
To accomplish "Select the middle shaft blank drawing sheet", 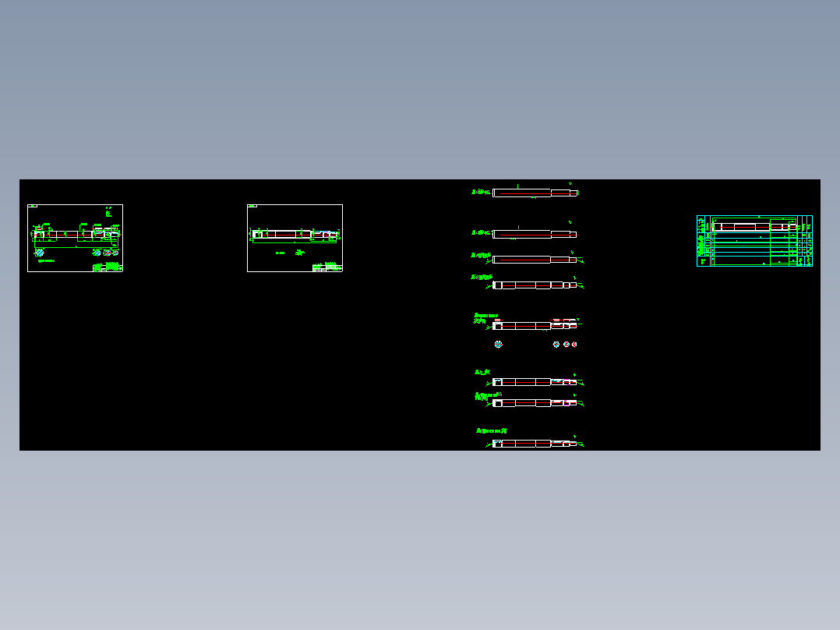I will [x=295, y=238].
